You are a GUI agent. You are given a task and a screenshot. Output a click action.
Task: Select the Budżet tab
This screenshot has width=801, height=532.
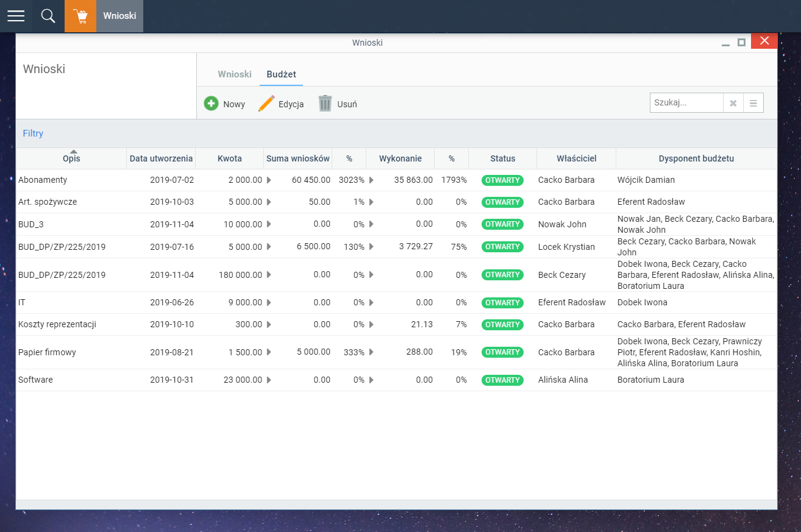click(282, 74)
